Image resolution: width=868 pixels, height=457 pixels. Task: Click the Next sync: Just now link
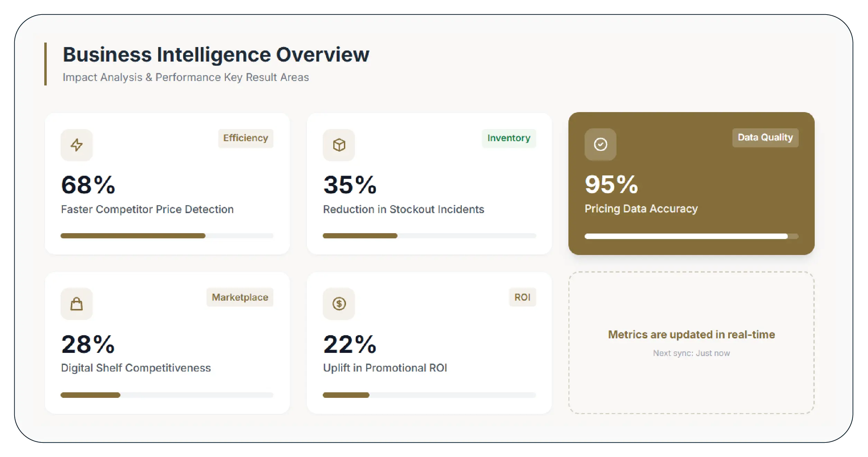(692, 353)
